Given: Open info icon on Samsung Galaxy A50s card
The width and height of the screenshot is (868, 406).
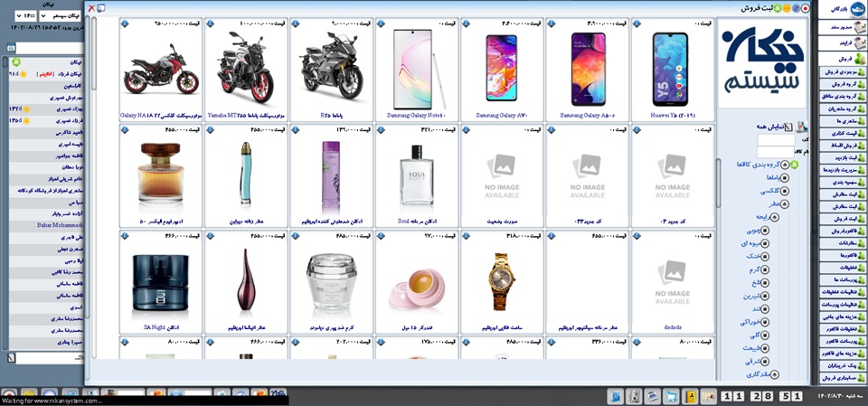Looking at the screenshot, I should pos(552,24).
